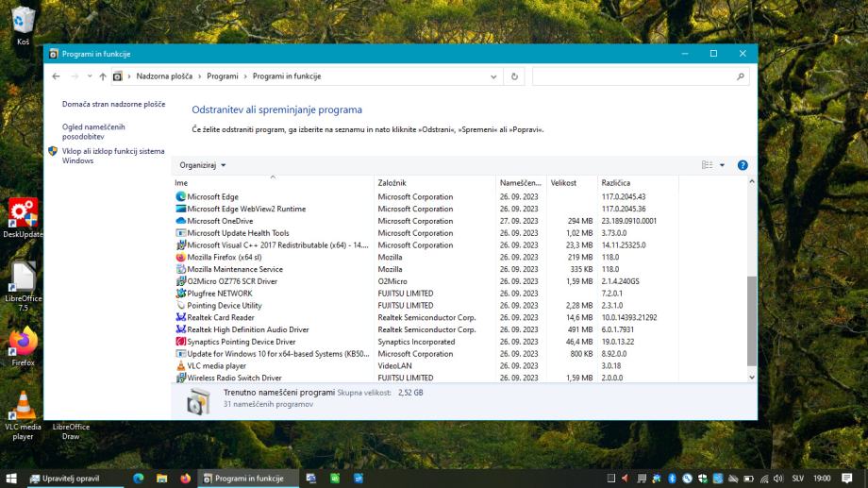This screenshot has width=868, height=488.
Task: Launch Edge from the taskbar
Action: [x=139, y=479]
